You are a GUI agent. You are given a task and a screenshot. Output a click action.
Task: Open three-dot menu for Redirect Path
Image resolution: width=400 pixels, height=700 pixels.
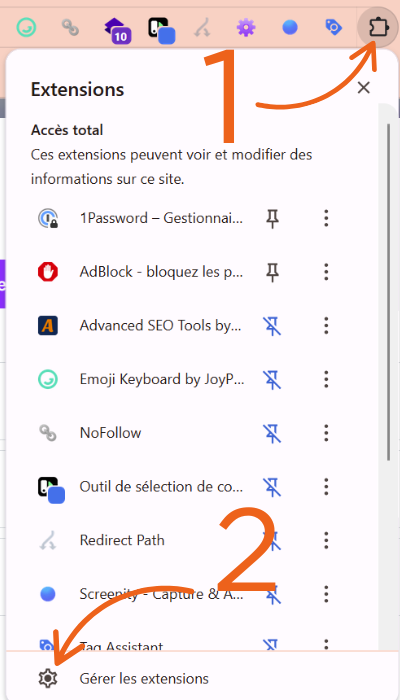(326, 540)
